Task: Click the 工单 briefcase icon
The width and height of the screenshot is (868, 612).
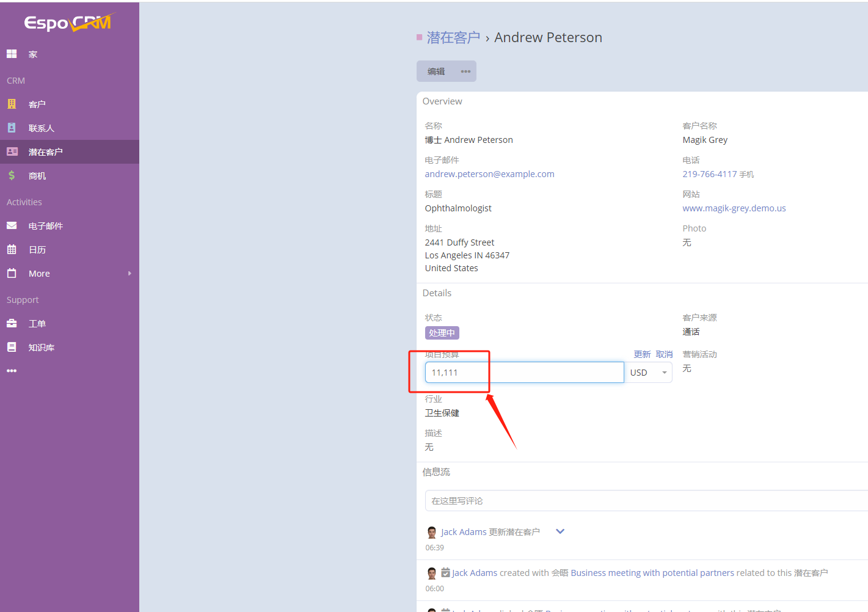Action: 12,323
